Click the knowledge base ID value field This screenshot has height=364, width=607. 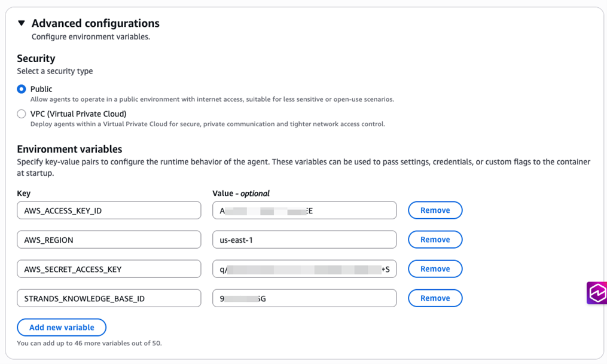pos(304,298)
